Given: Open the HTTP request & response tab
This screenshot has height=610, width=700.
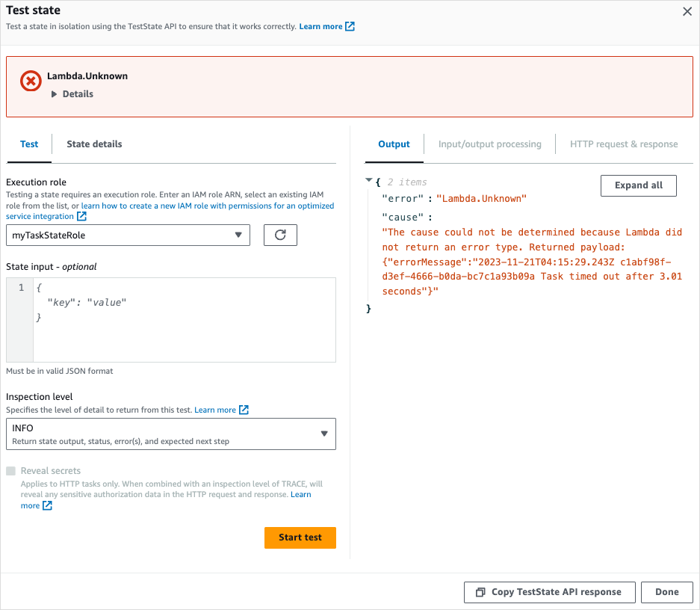Looking at the screenshot, I should coord(625,144).
